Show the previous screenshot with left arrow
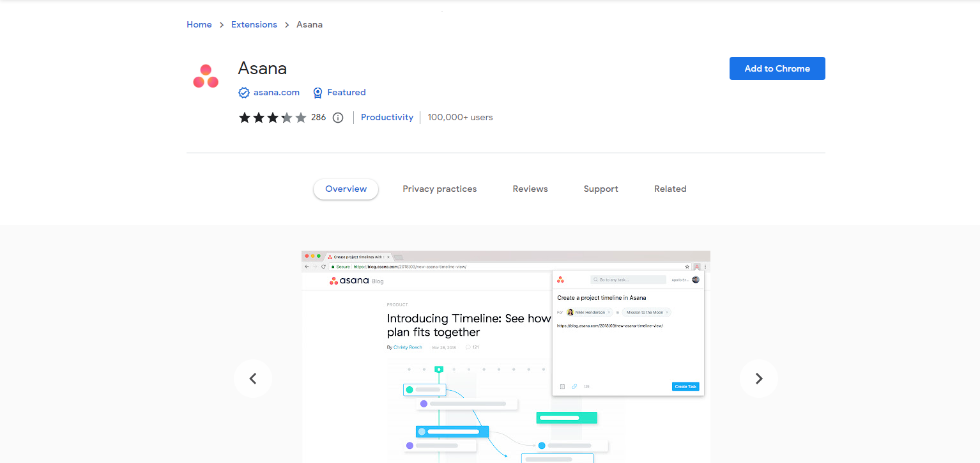The height and width of the screenshot is (463, 980). [253, 379]
